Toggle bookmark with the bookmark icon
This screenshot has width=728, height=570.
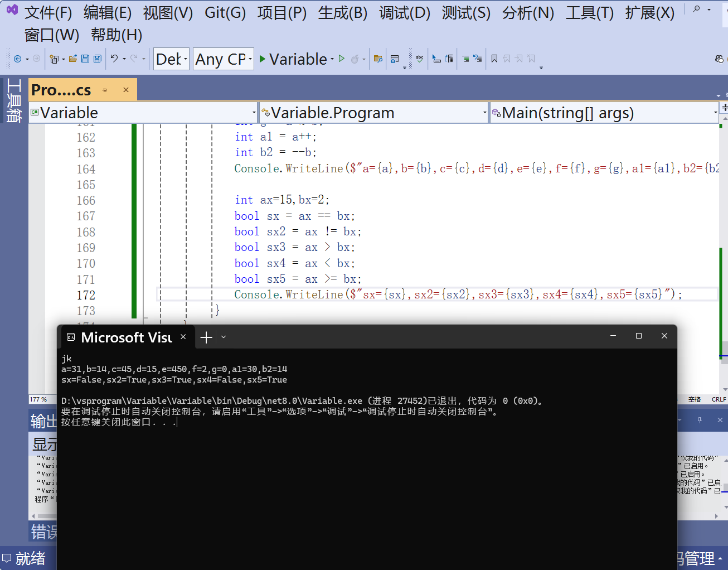click(x=494, y=59)
